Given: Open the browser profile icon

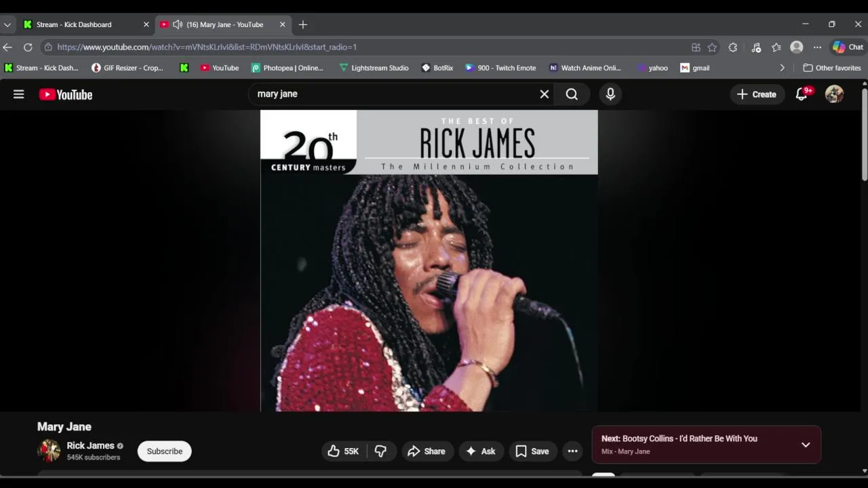Looking at the screenshot, I should pyautogui.click(x=797, y=47).
